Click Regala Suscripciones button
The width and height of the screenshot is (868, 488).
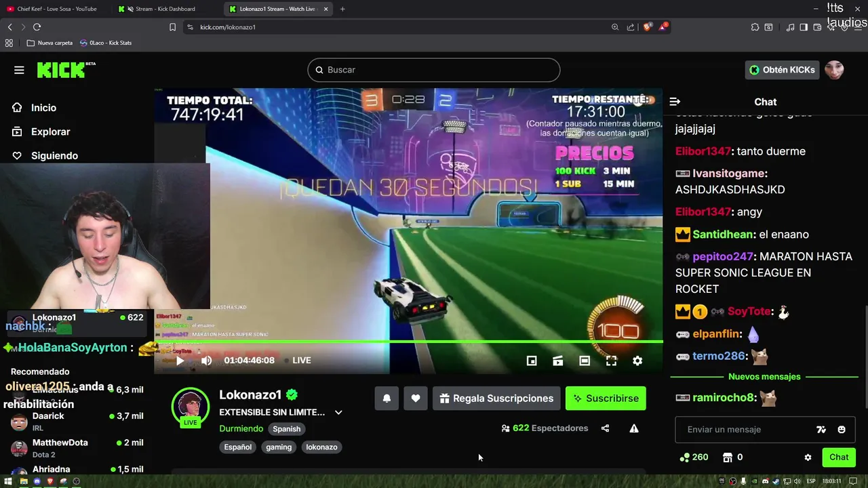click(x=496, y=399)
